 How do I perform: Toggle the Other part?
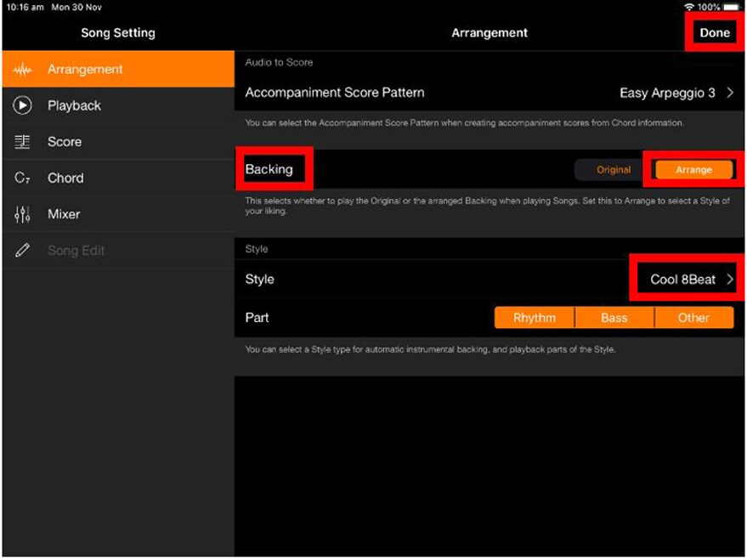[693, 318]
